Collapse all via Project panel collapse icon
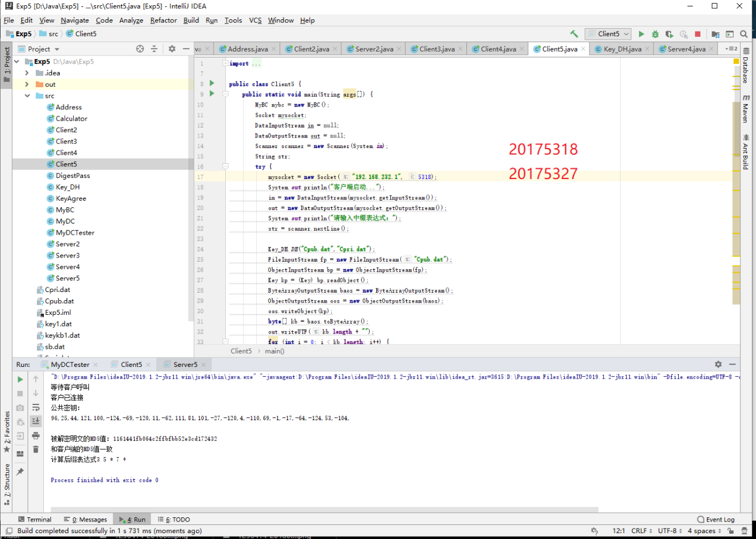The height and width of the screenshot is (539, 756). click(154, 49)
